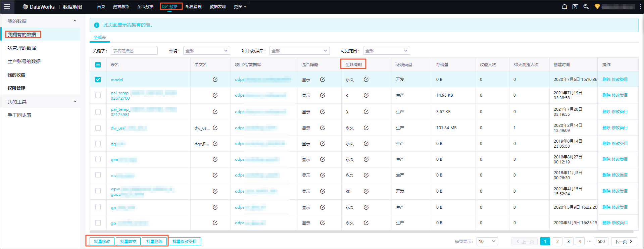
Task: Edit lifecycle for the gen row
Action: pyautogui.click(x=366, y=159)
